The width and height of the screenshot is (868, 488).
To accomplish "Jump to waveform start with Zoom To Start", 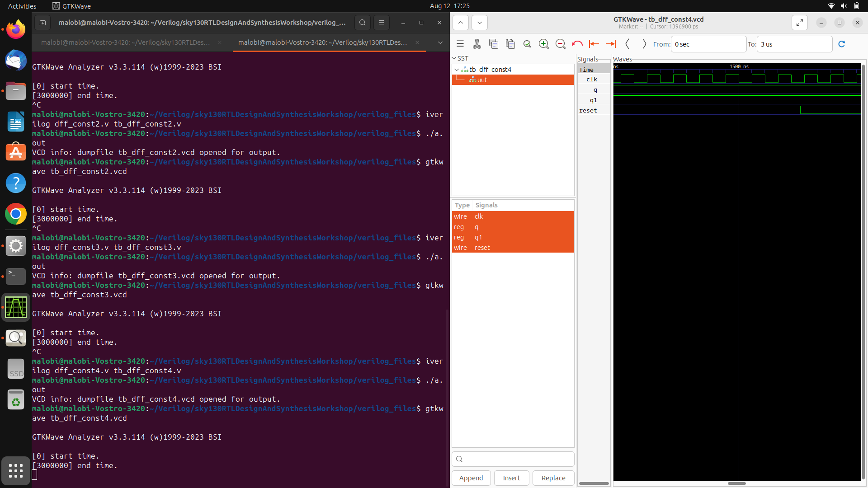I will [594, 44].
